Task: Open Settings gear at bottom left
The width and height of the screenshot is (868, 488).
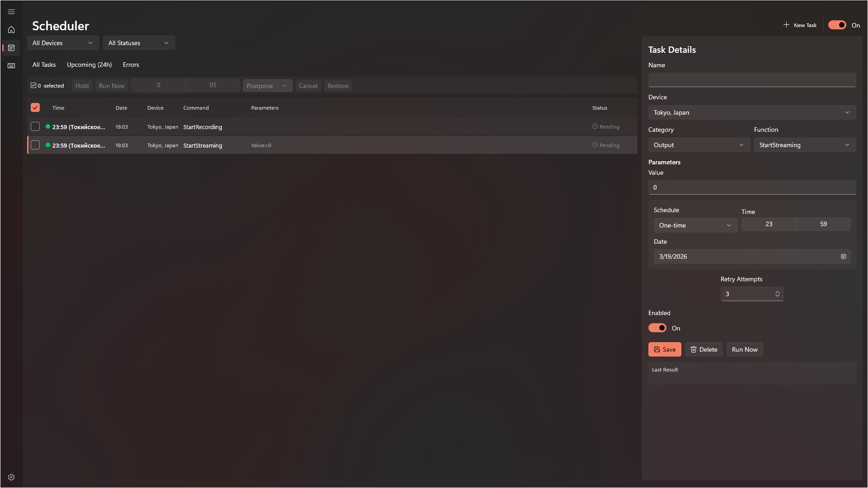Action: click(x=11, y=477)
